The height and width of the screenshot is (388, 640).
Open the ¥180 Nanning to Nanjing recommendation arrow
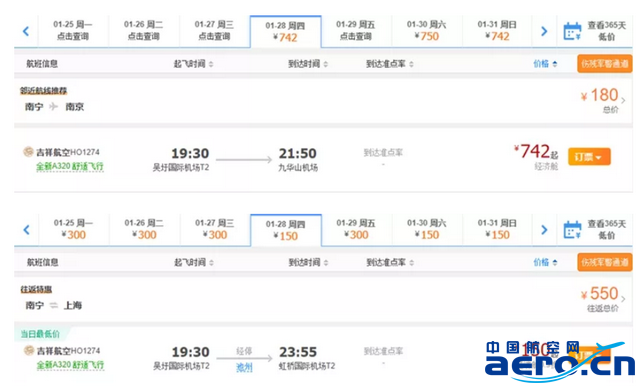click(x=623, y=100)
